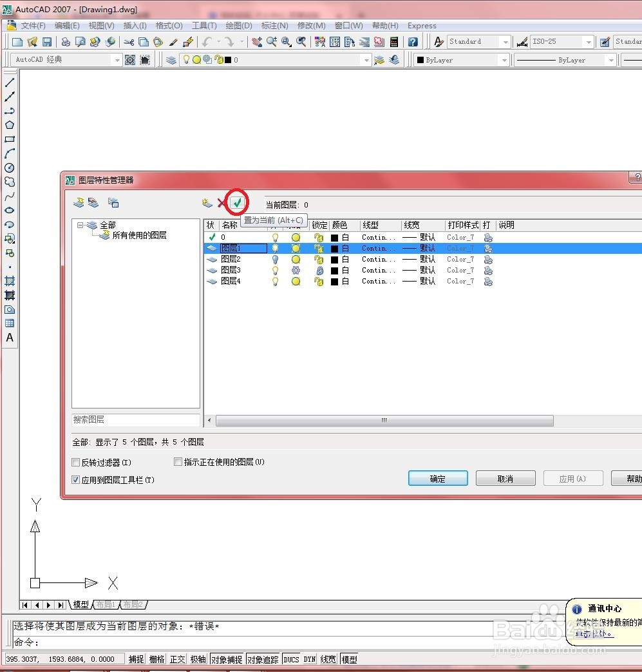
Task: Toggle Indicate layers in use checkbox
Action: (x=178, y=461)
